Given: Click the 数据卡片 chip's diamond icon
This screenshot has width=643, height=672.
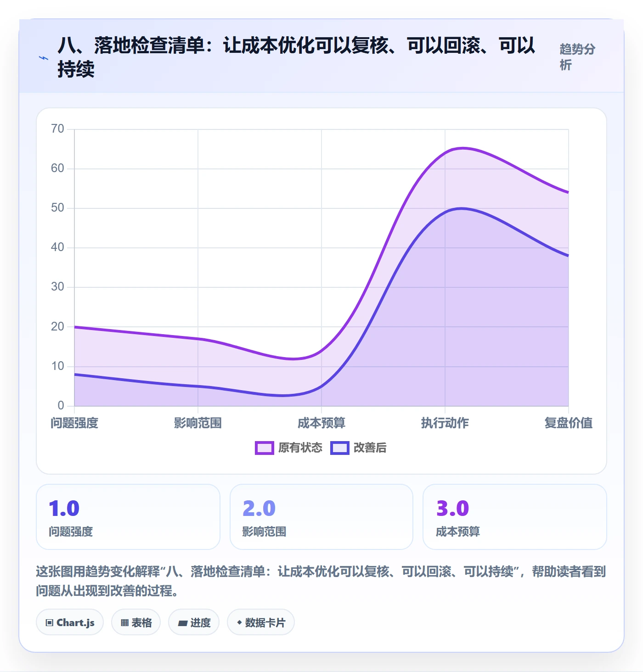Looking at the screenshot, I should click(239, 622).
